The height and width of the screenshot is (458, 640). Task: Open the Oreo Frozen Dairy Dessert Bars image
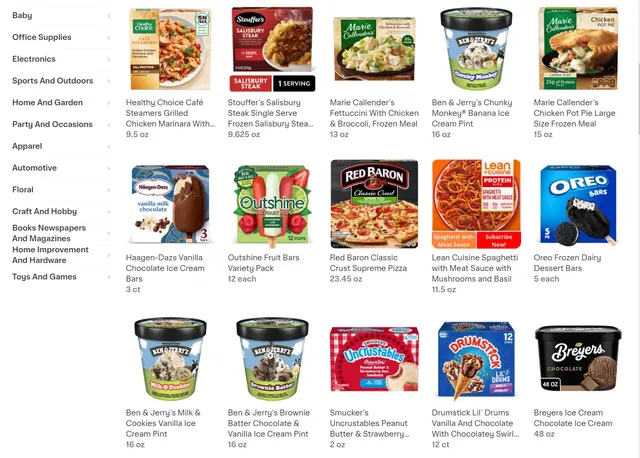(x=578, y=204)
